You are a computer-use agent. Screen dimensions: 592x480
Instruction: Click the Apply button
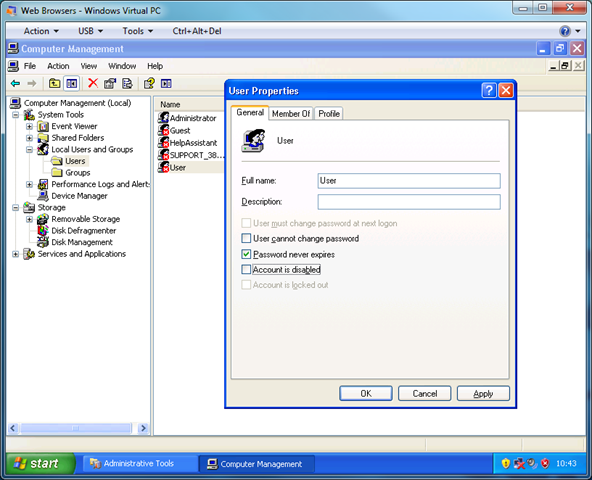click(483, 394)
